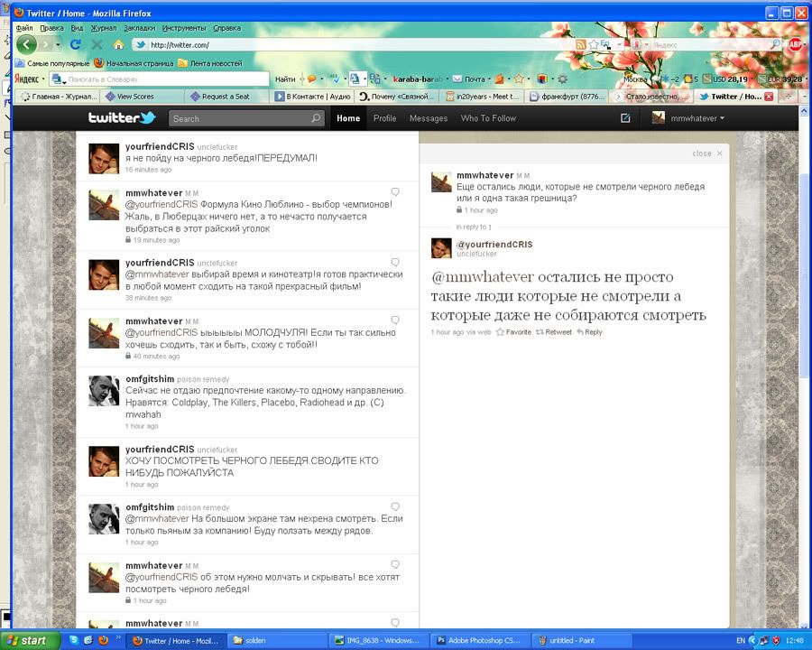This screenshot has height=650, width=812.
Task: Reload the page with the blue refresh icon
Action: coord(75,44)
